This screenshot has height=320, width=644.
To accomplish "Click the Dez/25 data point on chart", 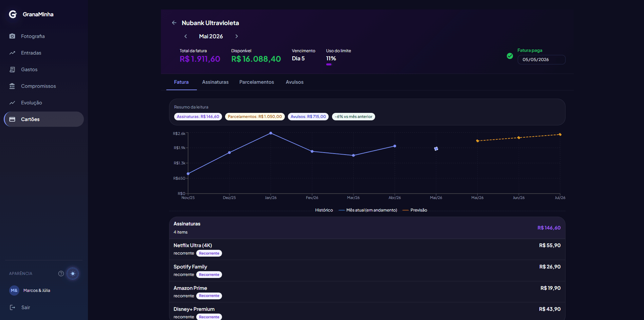I will point(229,153).
